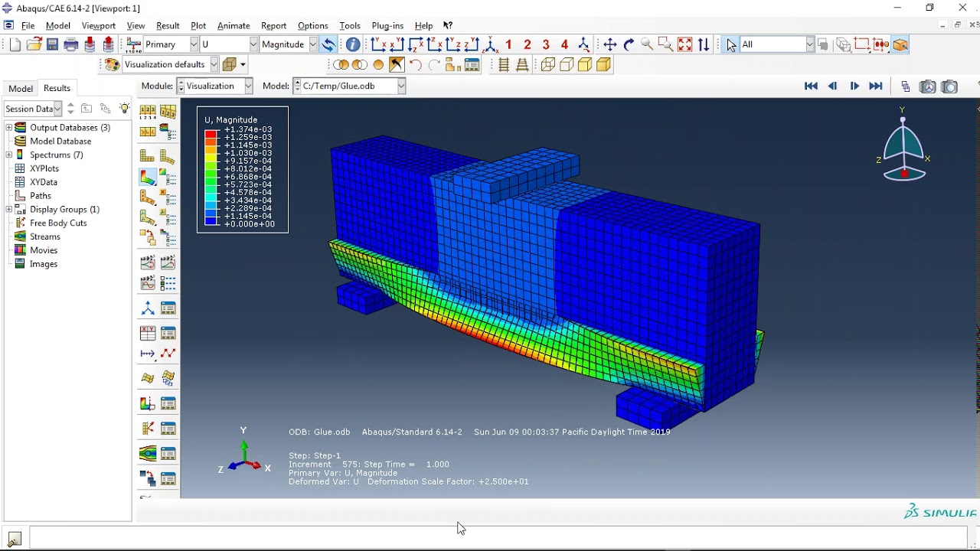Click the Cycle Views arrows icon
Viewport: 980px width, 551px height.
[x=704, y=44]
